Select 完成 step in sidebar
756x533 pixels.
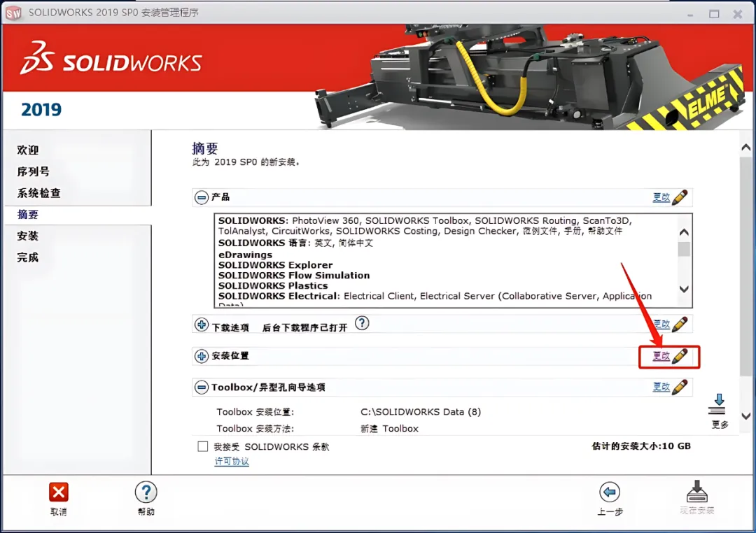[27, 257]
